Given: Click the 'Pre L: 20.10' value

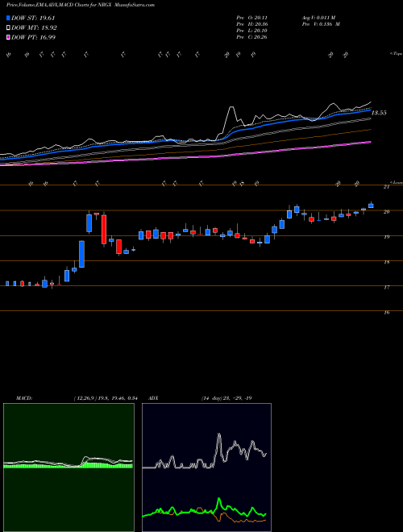Looking at the screenshot, I should click(x=251, y=31).
